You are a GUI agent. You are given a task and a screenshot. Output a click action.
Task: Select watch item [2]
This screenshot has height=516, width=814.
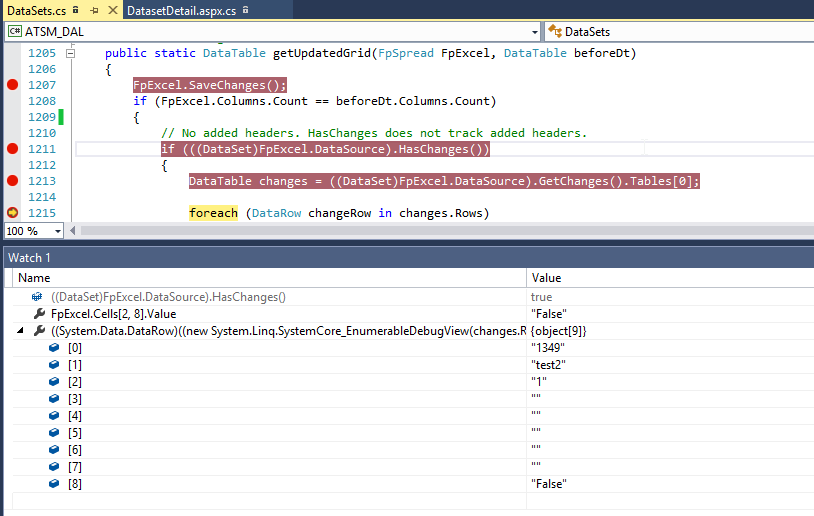tap(75, 382)
